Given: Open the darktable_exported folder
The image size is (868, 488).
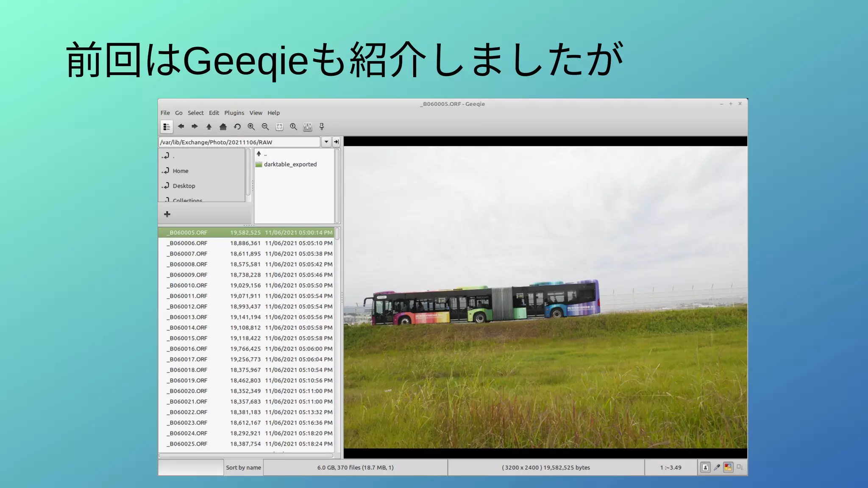Looking at the screenshot, I should (294, 164).
